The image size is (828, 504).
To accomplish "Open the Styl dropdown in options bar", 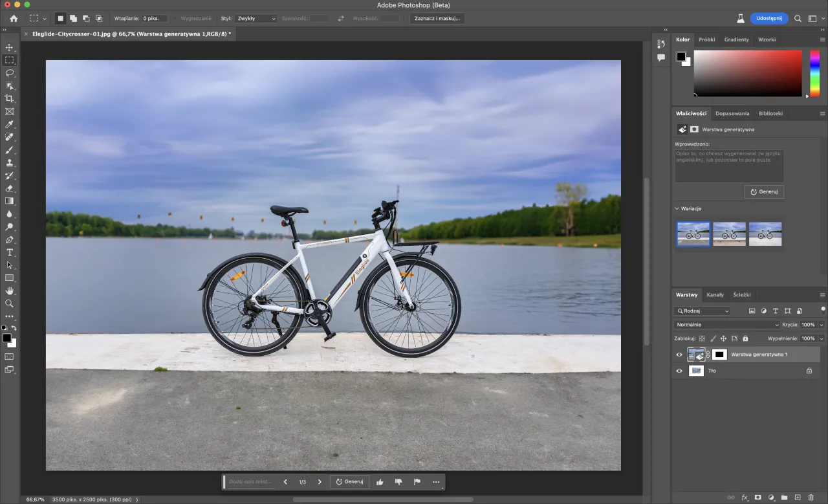I will (257, 18).
